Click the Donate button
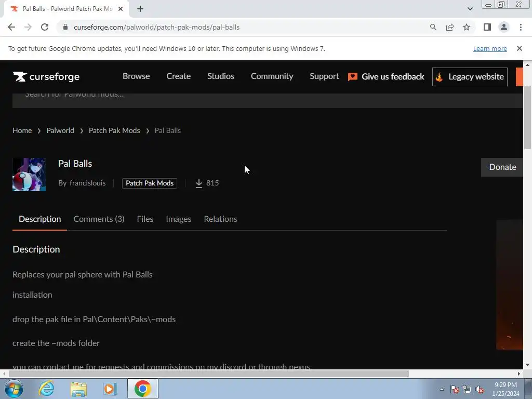Viewport: 532px width, 399px height. point(502,167)
